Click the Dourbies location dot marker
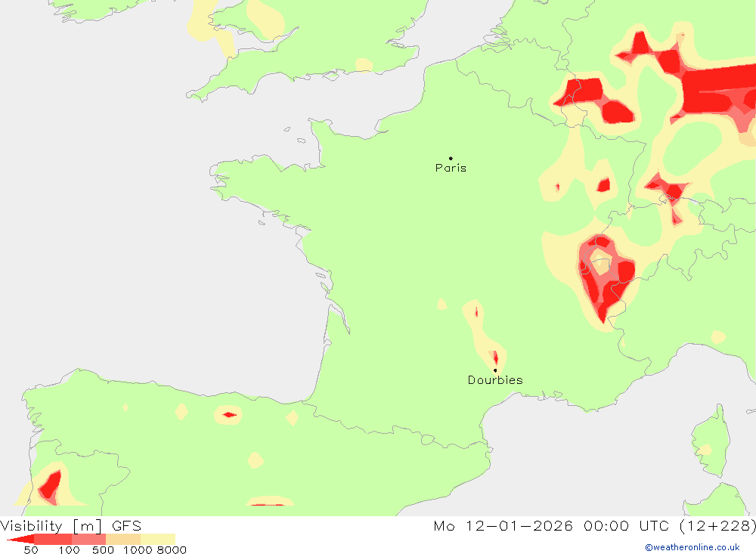 click(x=495, y=370)
